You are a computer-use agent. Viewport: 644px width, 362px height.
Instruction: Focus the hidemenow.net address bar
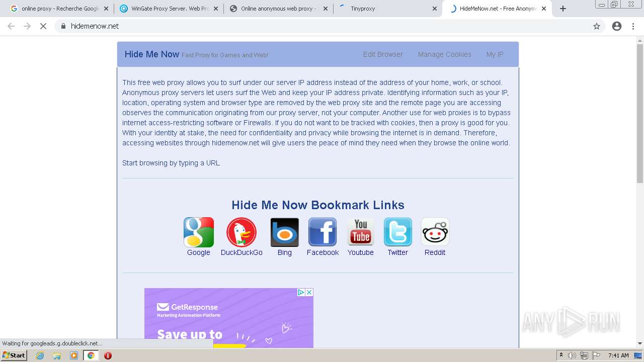pyautogui.click(x=330, y=26)
